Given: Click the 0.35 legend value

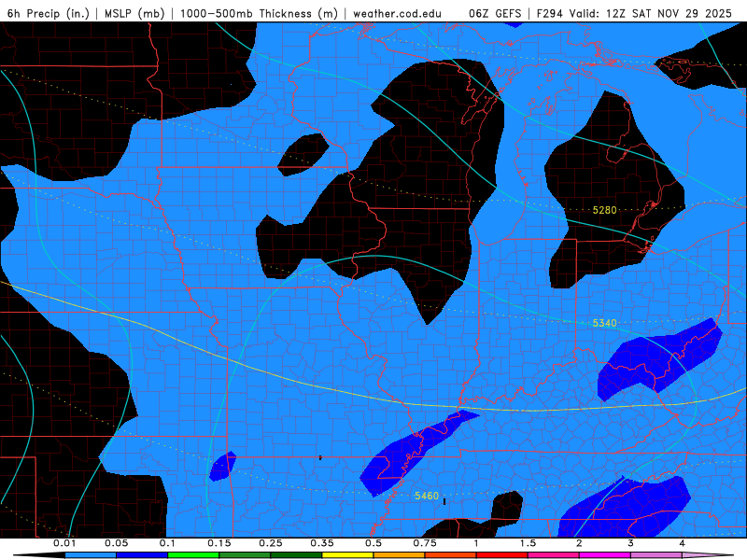Looking at the screenshot, I should (322, 543).
